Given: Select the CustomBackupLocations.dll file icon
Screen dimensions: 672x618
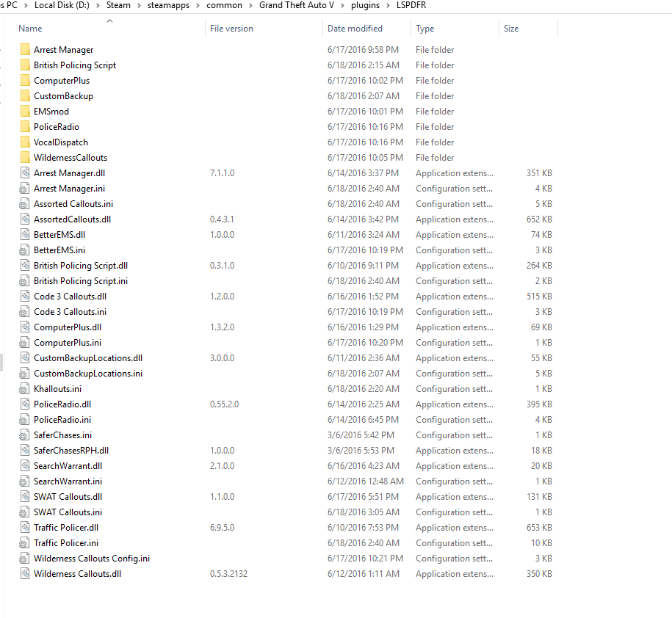Looking at the screenshot, I should point(25,358).
